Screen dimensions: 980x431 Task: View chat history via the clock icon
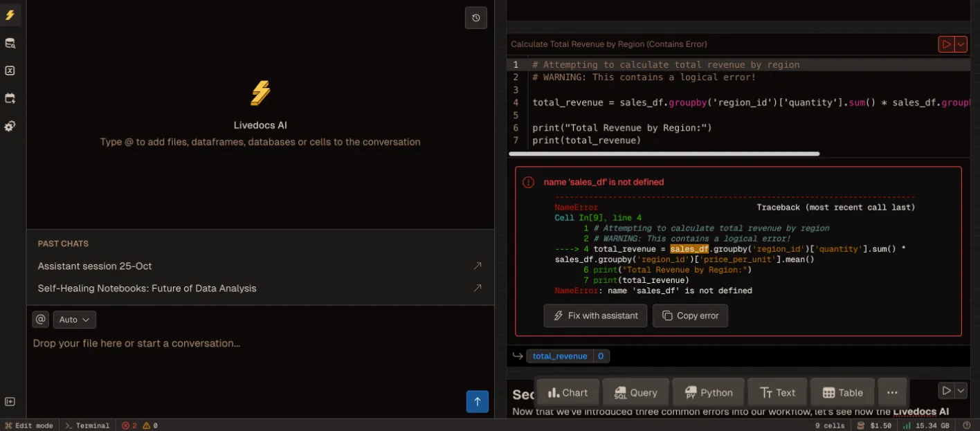tap(475, 18)
